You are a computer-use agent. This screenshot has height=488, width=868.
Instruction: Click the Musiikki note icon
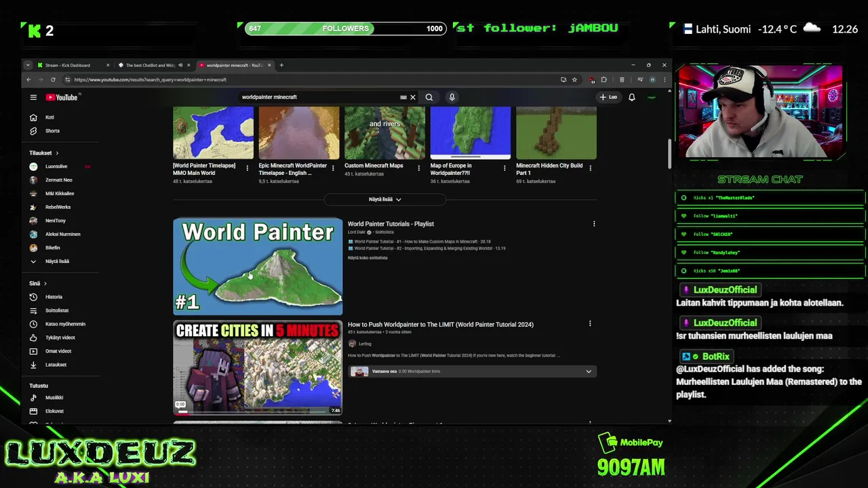click(x=33, y=398)
